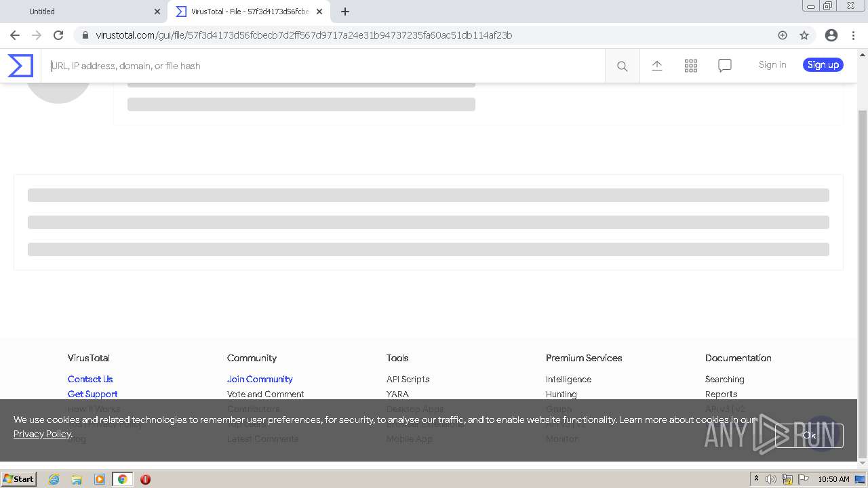
Task: Click the search magnifier icon
Action: [622, 66]
